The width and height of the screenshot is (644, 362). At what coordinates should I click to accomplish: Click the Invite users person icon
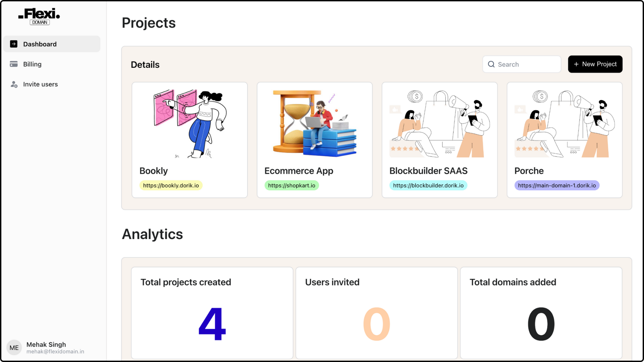click(x=14, y=84)
